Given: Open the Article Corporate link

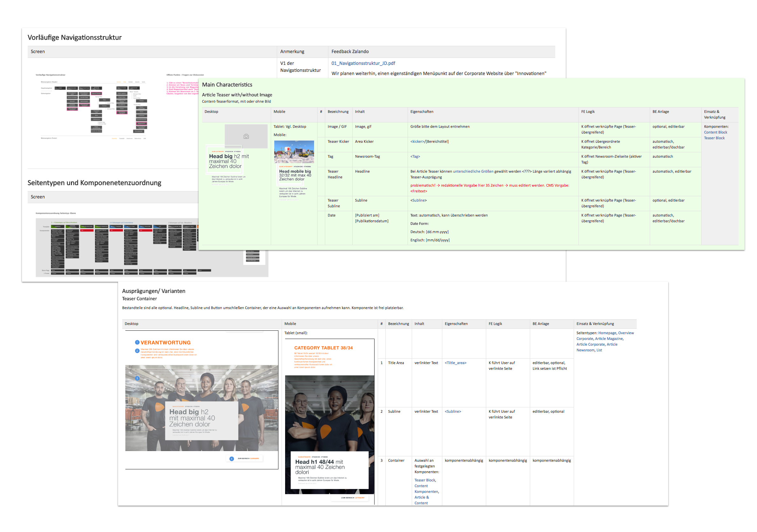Looking at the screenshot, I should point(591,344).
